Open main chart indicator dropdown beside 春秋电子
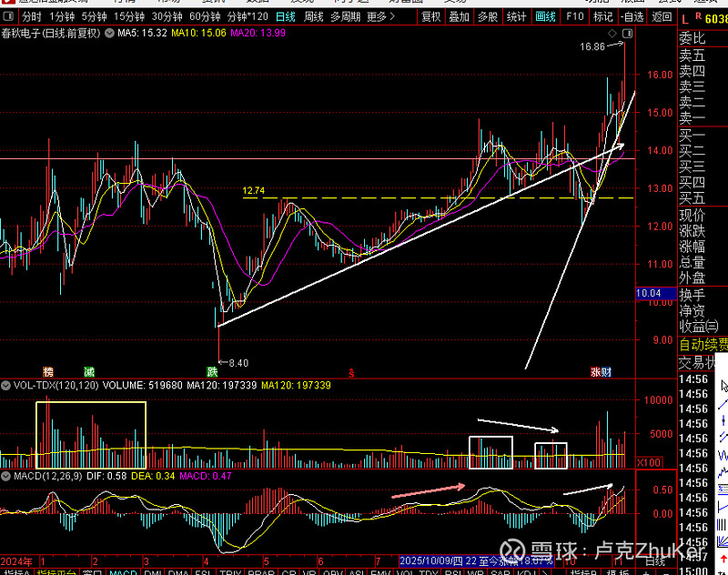The height and width of the screenshot is (575, 728). coord(109,33)
